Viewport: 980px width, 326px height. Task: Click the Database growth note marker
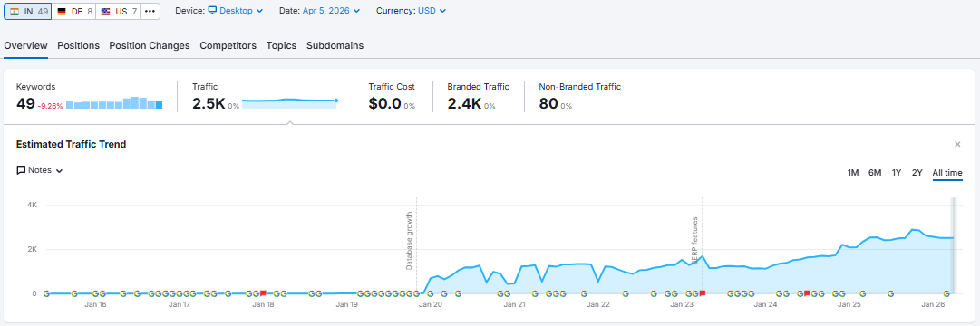[x=410, y=241]
